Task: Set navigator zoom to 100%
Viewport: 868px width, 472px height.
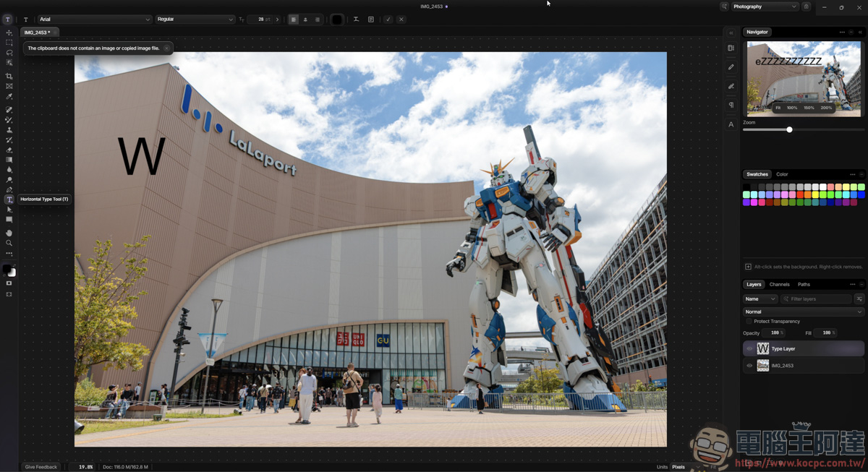Action: 792,108
